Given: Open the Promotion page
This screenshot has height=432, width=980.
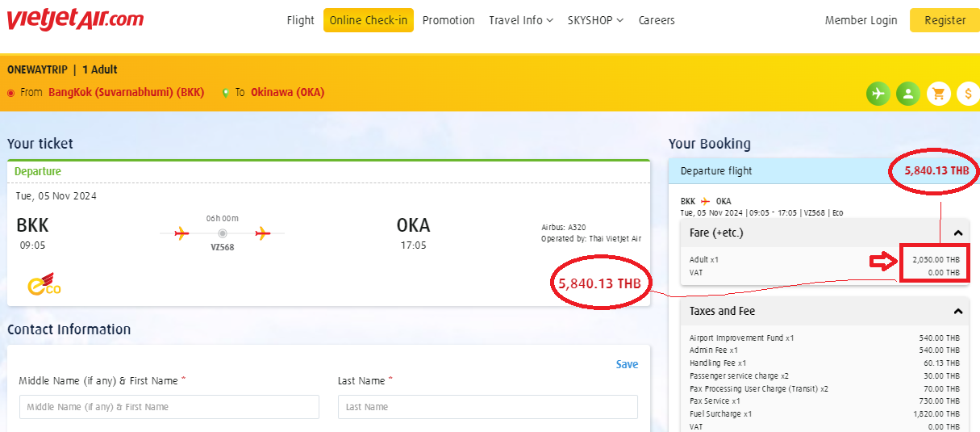Looking at the screenshot, I should [x=448, y=20].
